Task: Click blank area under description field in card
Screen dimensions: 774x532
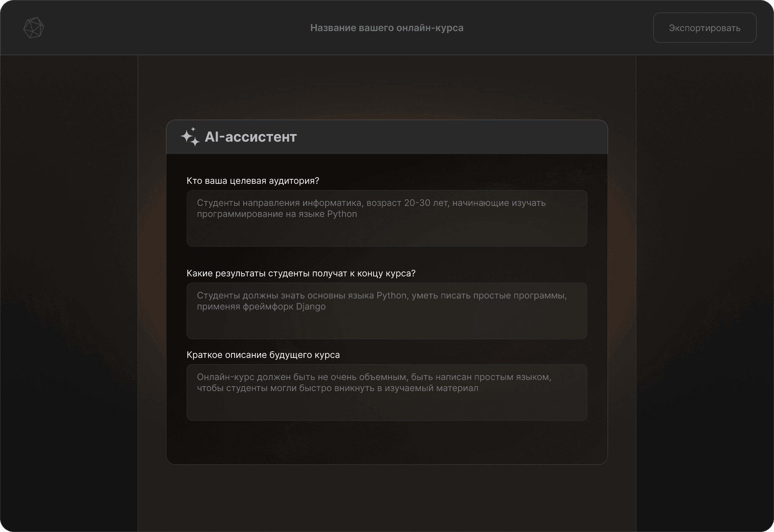Action: [387, 442]
